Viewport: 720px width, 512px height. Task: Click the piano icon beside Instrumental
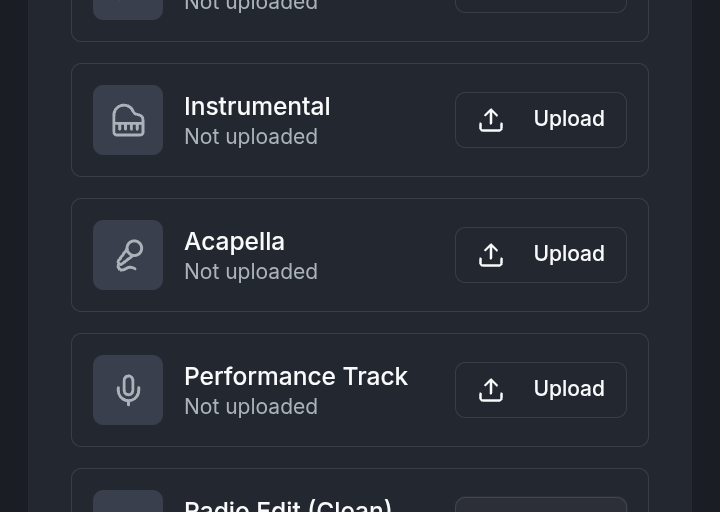(128, 120)
